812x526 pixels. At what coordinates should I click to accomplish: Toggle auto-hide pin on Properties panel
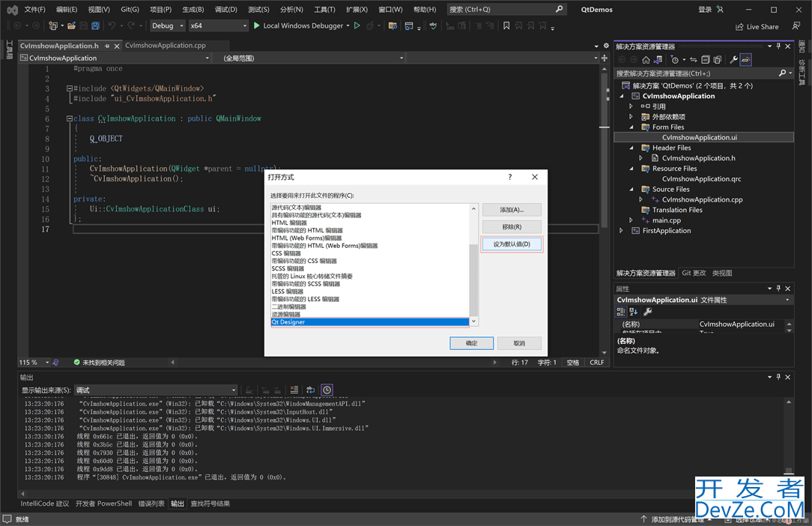[778, 288]
